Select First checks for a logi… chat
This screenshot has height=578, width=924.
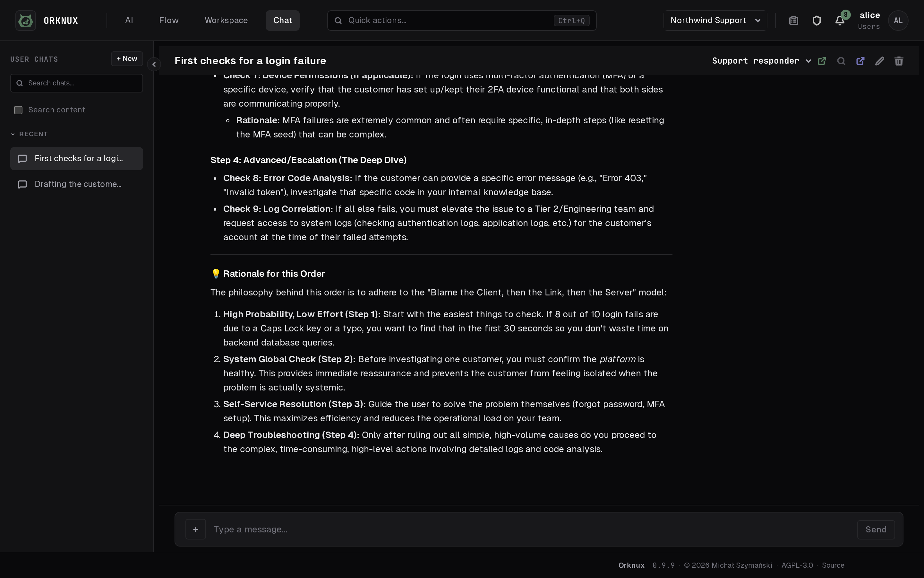point(77,159)
